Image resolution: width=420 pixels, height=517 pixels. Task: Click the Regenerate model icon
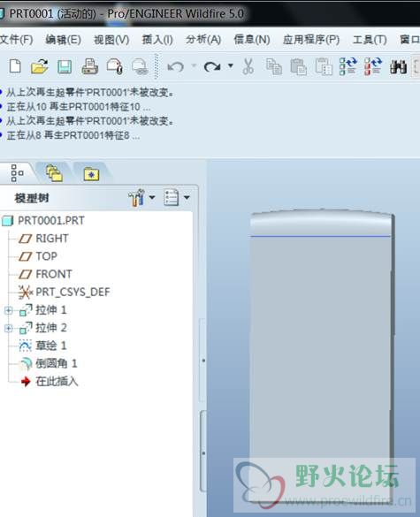(348, 66)
